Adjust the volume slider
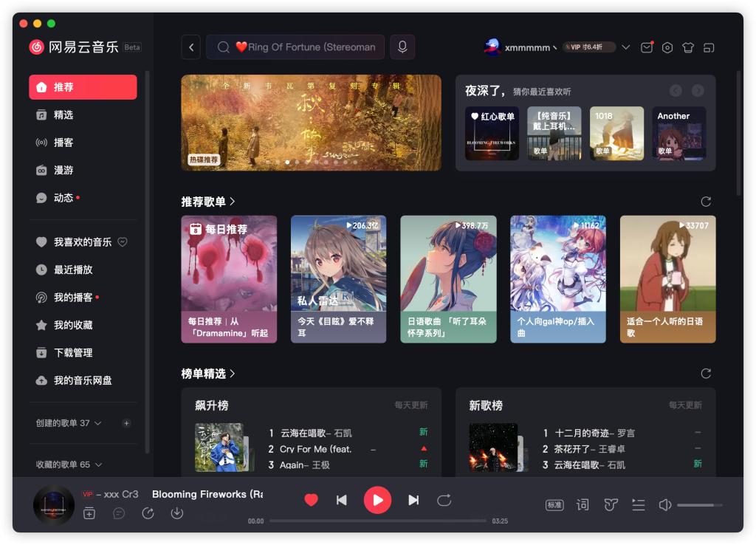756x545 pixels. coord(699,504)
